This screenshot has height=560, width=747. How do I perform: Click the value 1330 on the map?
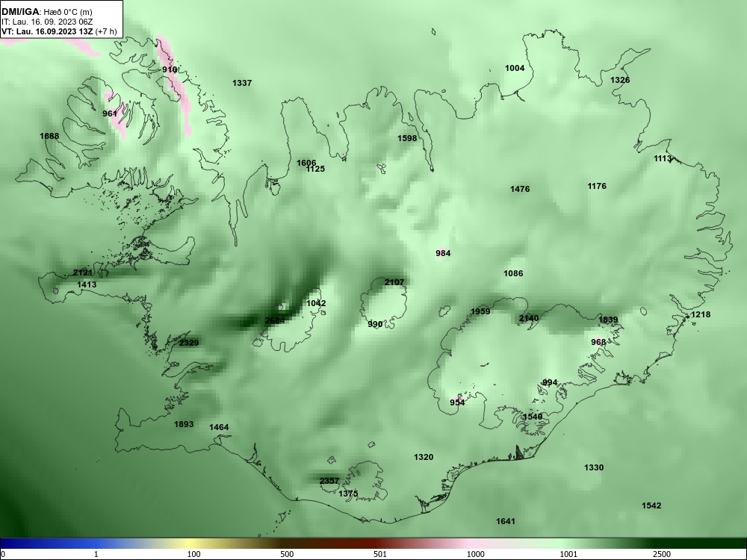(x=594, y=467)
